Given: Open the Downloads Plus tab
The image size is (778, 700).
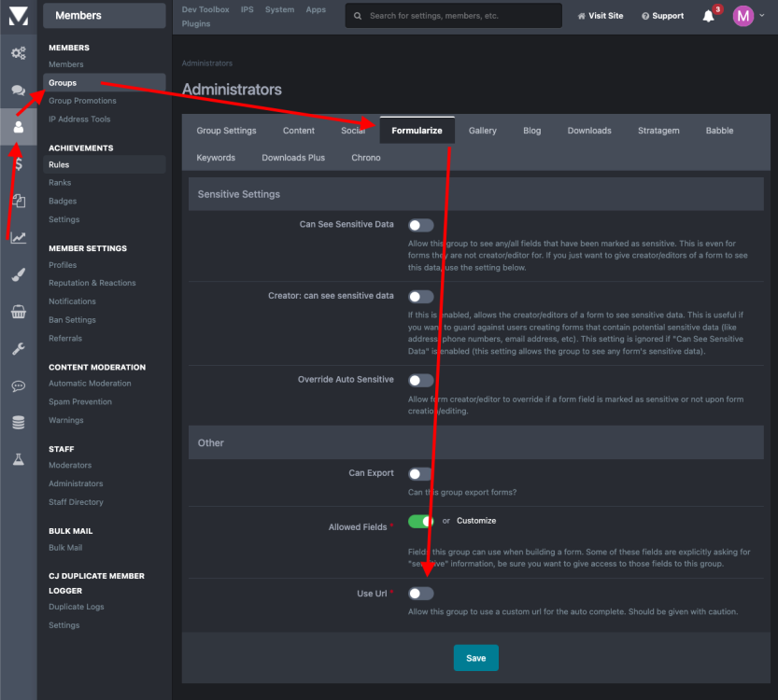Looking at the screenshot, I should pos(293,158).
